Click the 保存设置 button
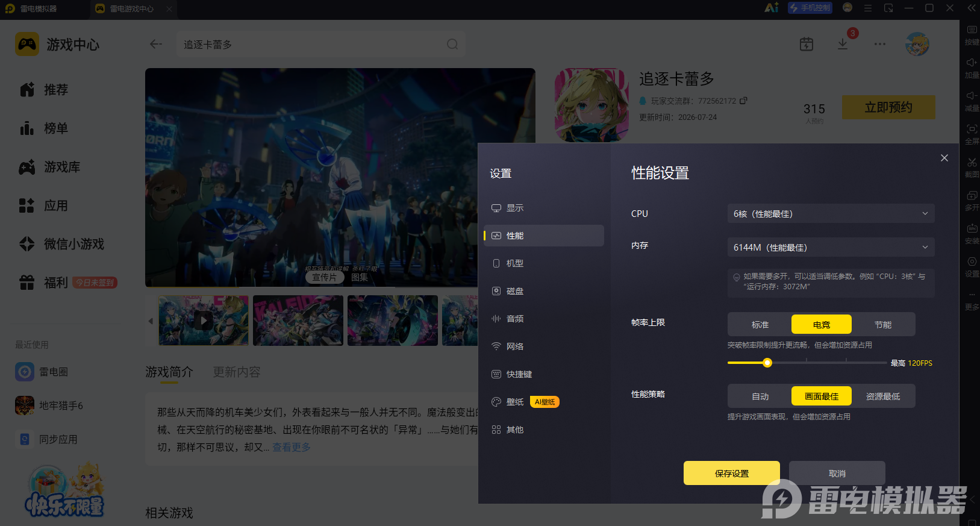This screenshot has height=526, width=980. [x=732, y=473]
